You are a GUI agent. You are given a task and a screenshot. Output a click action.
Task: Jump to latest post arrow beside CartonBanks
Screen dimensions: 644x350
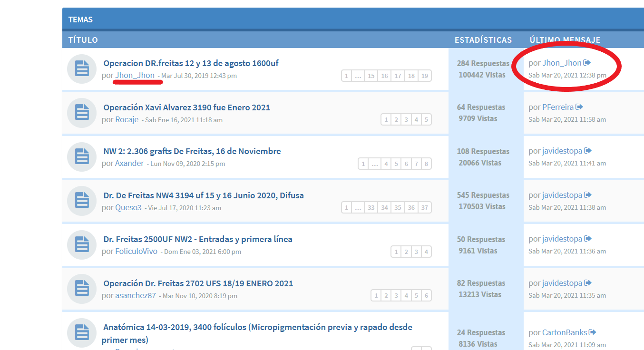click(x=593, y=332)
